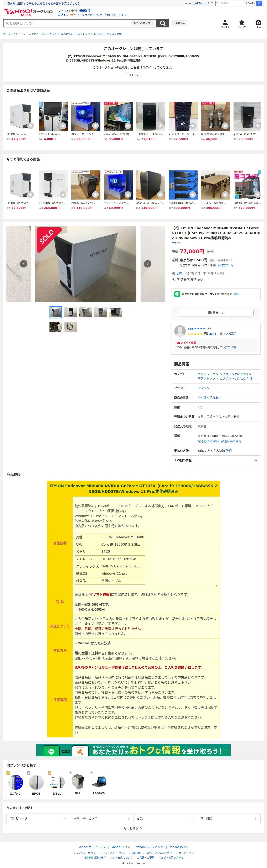Image resolution: width=267 pixels, height=868 pixels.
Task: Expand the ＋条件指定 search conditions
Action: (x=179, y=23)
